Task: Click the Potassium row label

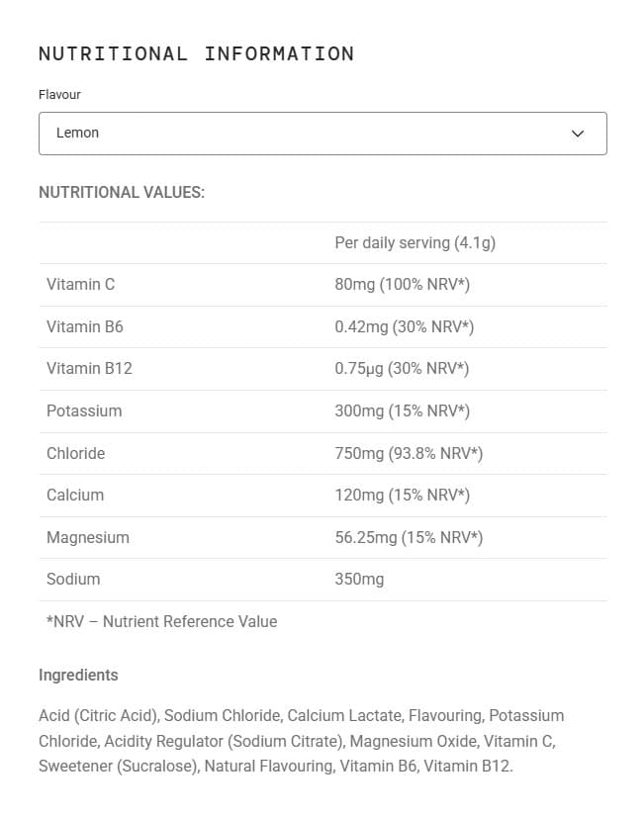Action: click(x=84, y=410)
